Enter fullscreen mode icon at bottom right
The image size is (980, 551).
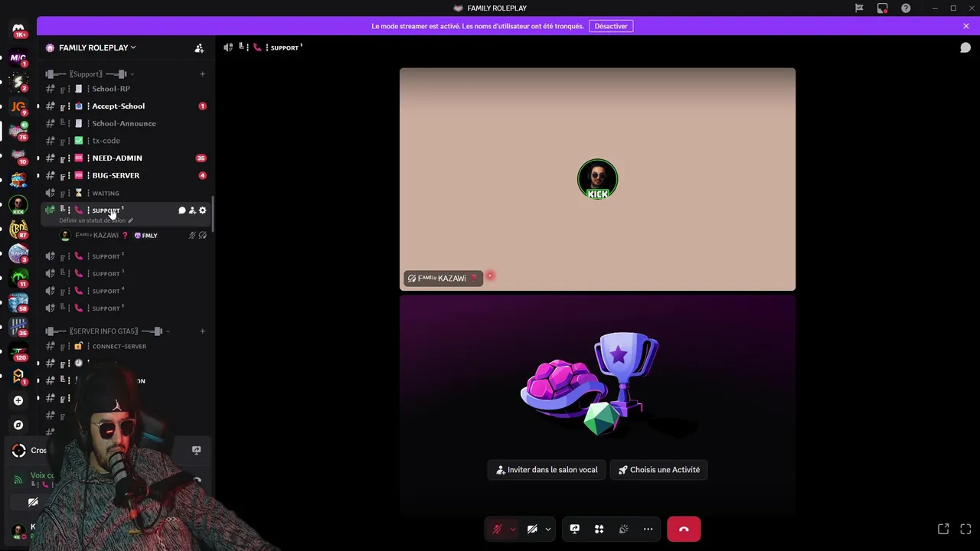965,529
